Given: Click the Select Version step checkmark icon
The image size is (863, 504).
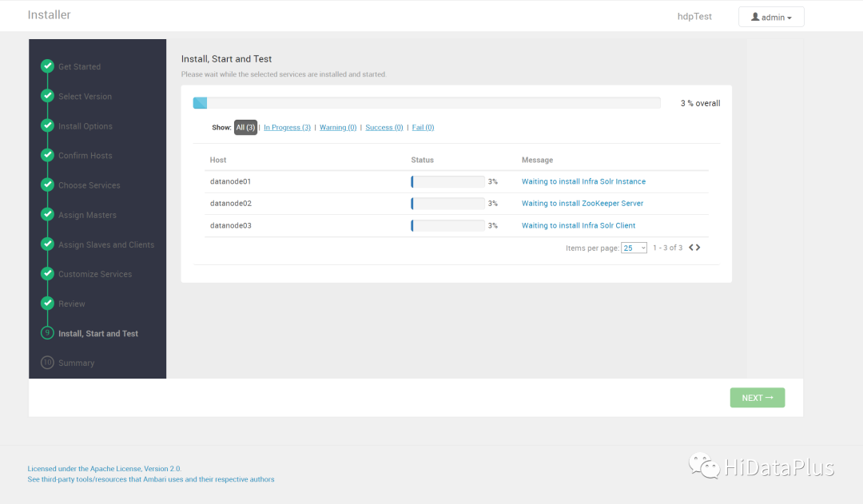Looking at the screenshot, I should click(x=47, y=96).
